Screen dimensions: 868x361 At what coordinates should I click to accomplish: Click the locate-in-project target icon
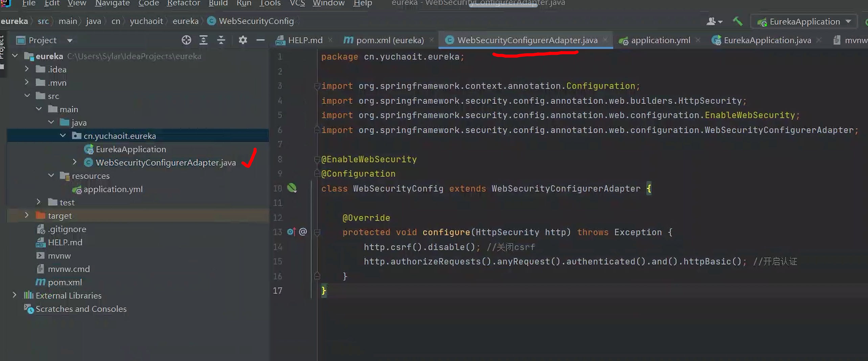click(186, 40)
